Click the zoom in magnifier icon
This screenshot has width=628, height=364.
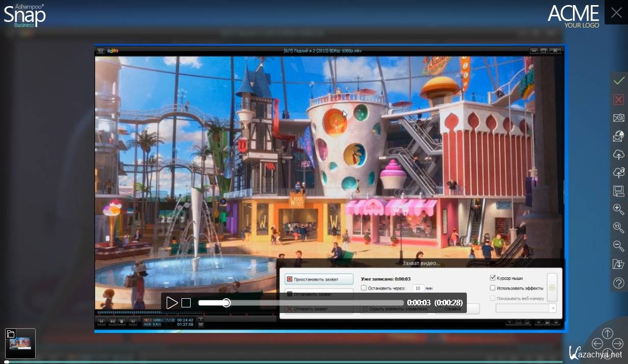(x=619, y=210)
